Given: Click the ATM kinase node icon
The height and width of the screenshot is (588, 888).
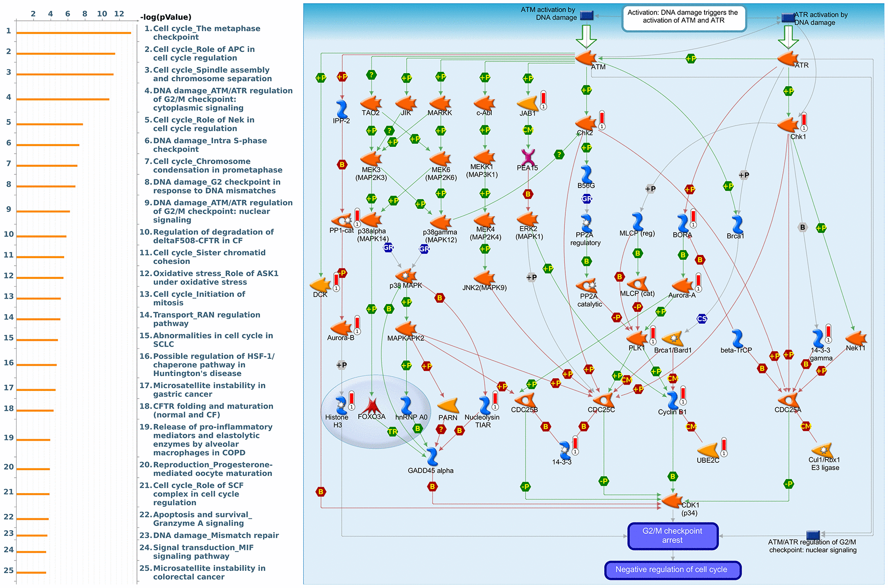Looking at the screenshot, I should [x=586, y=58].
